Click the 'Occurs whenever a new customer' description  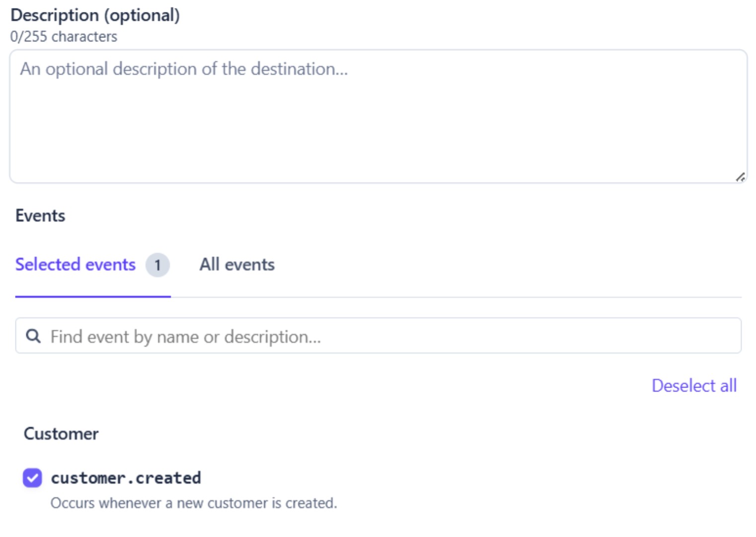click(x=194, y=503)
